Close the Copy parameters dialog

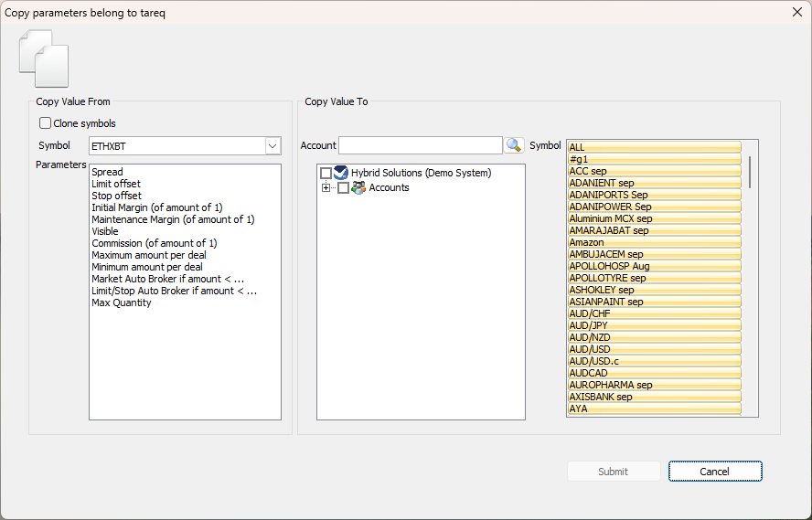coord(794,13)
